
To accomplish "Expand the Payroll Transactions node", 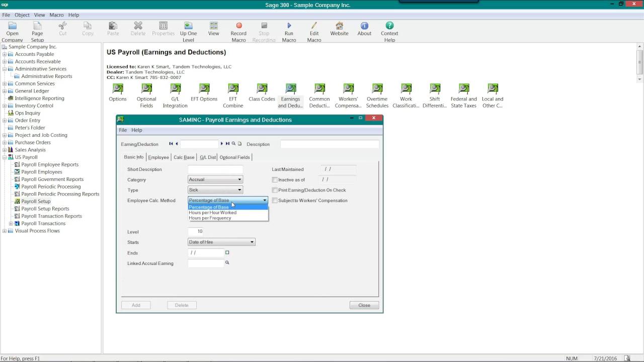I will [11, 223].
